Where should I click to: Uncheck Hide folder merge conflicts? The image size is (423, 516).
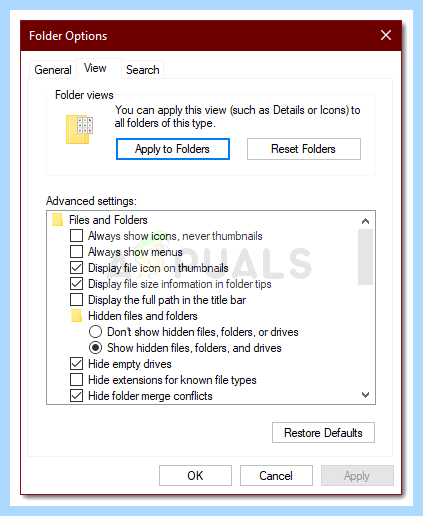click(76, 396)
